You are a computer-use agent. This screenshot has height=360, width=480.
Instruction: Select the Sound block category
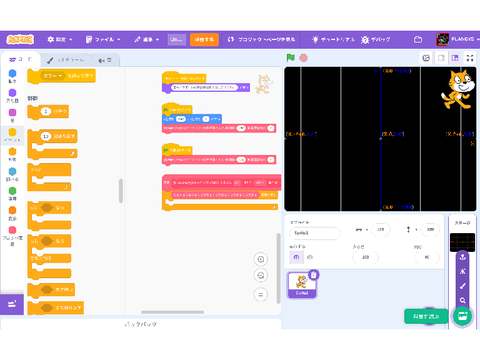click(12, 115)
